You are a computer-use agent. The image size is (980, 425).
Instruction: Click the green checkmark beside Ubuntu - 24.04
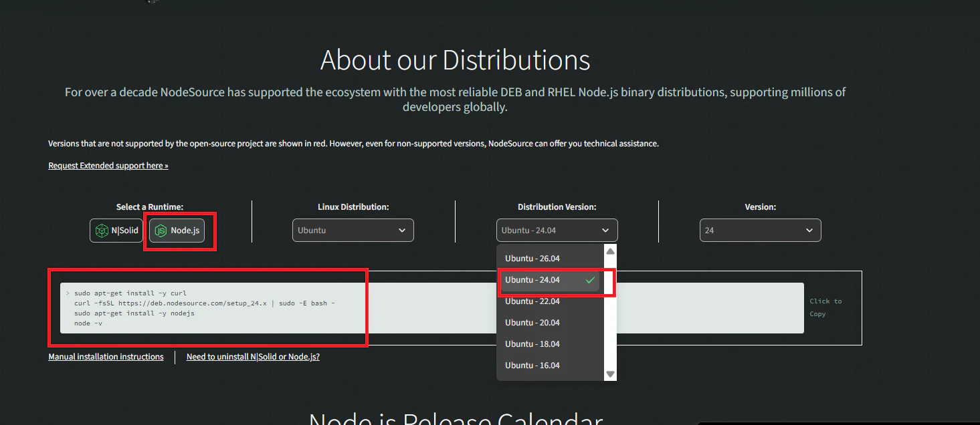pos(590,280)
